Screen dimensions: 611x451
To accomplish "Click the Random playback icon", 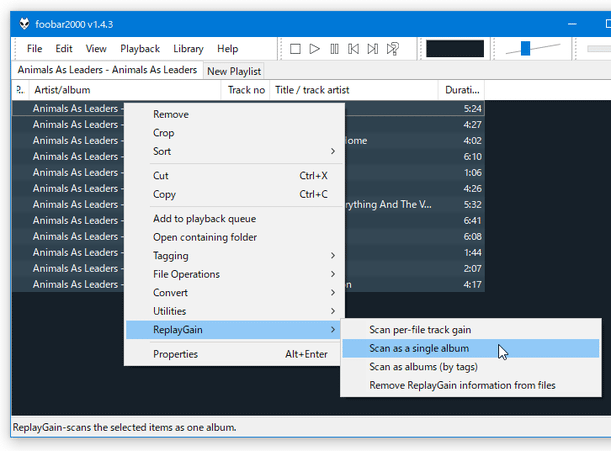I will click(392, 49).
